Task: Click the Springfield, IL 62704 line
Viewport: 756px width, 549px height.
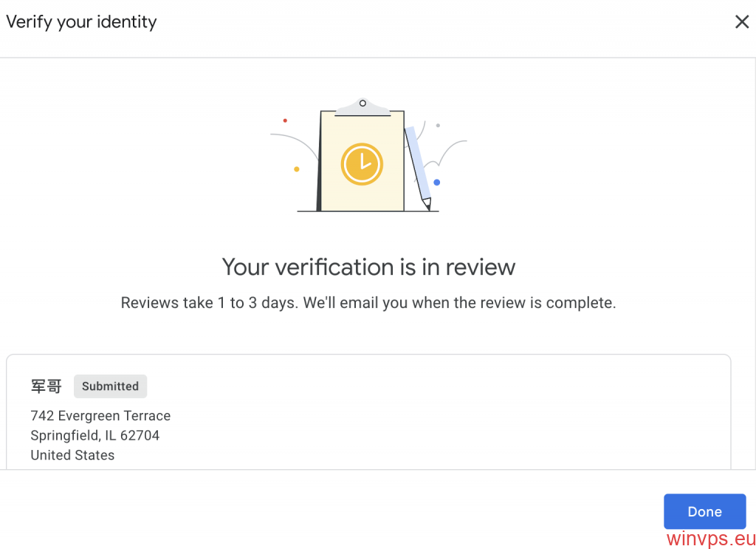Action: click(x=94, y=435)
